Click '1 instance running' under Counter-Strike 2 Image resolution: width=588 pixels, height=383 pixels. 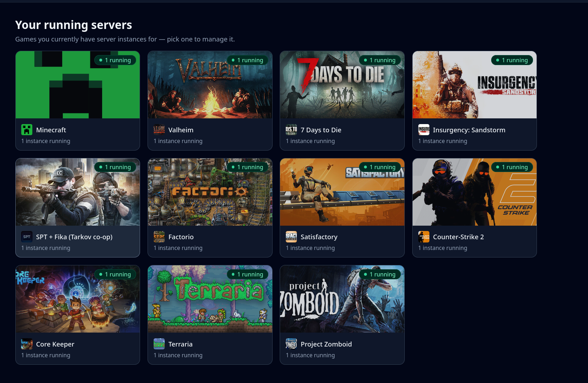tap(443, 248)
